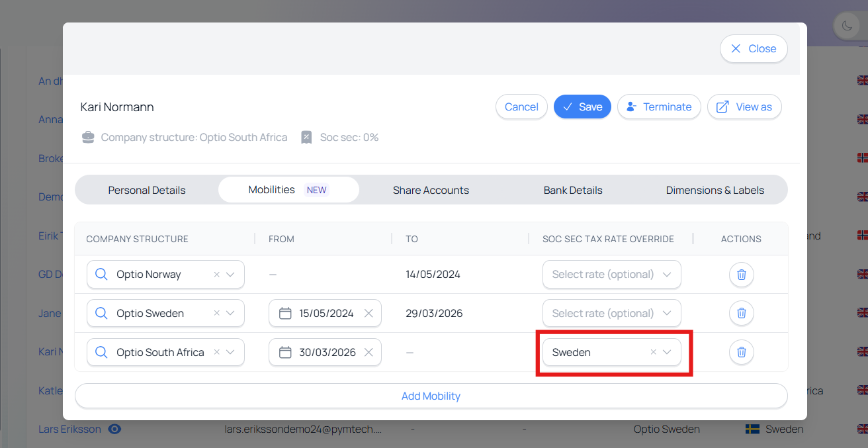Switch to the Personal Details tab
Viewport: 868px width, 448px height.
[x=147, y=191]
